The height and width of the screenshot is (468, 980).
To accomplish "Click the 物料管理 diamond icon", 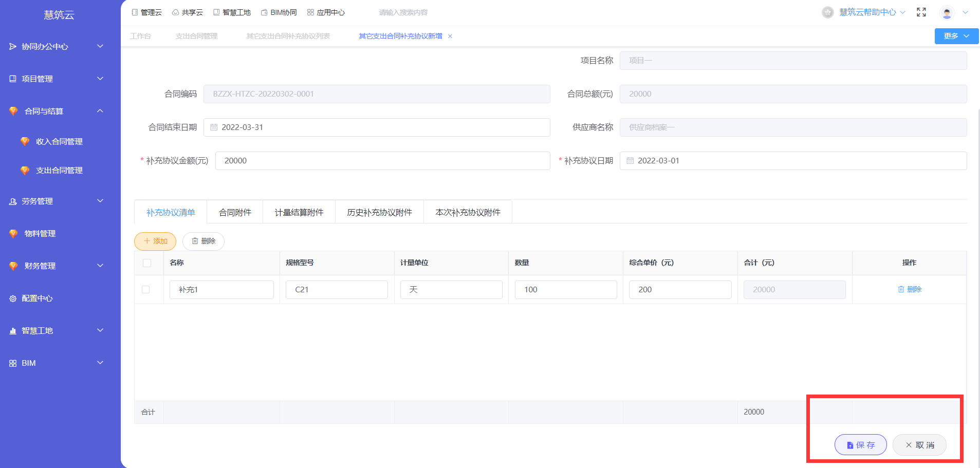I will click(13, 233).
